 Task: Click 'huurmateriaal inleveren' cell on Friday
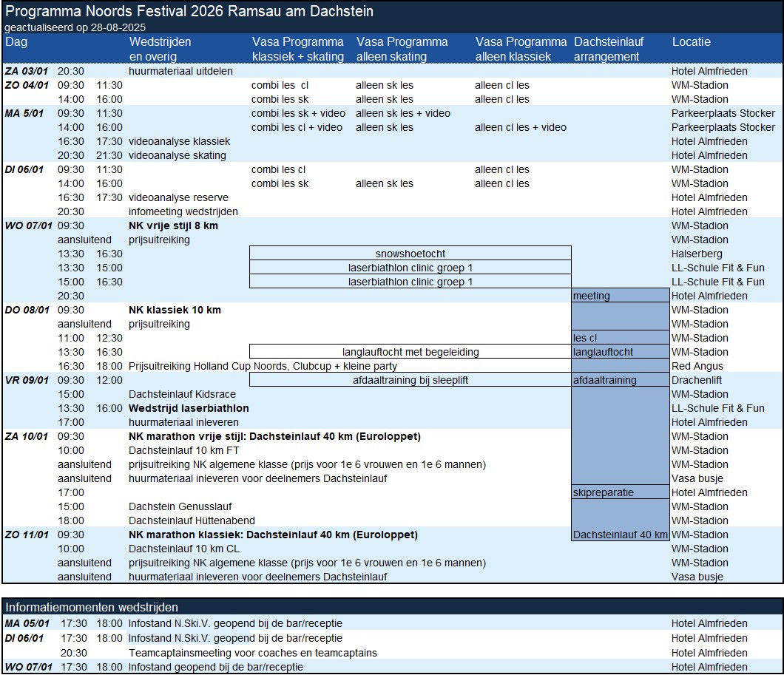click(x=183, y=422)
